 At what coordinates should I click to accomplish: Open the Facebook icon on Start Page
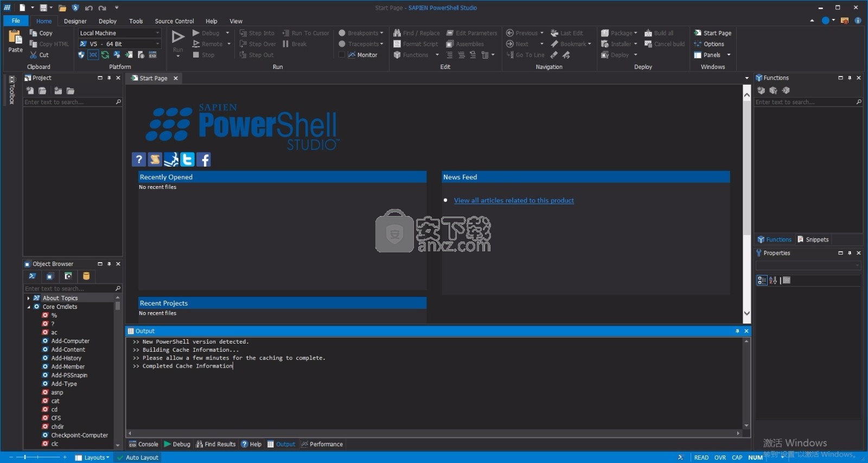tap(203, 160)
